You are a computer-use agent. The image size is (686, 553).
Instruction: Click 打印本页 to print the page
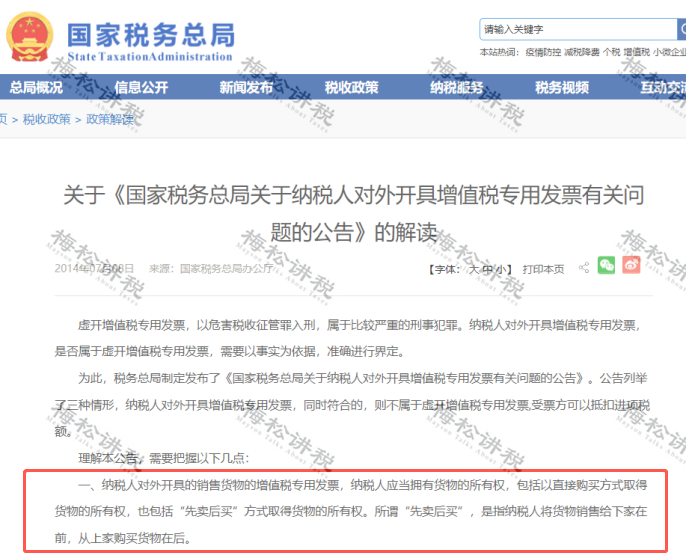click(543, 269)
